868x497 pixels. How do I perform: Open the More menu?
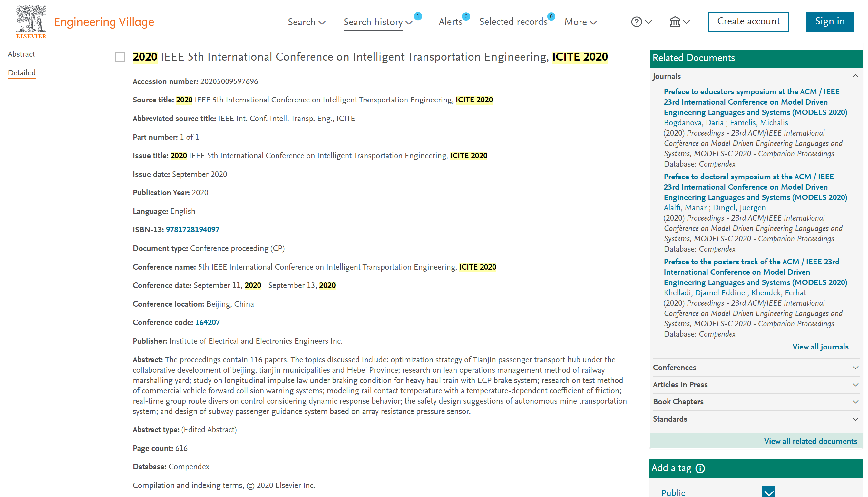coord(580,22)
